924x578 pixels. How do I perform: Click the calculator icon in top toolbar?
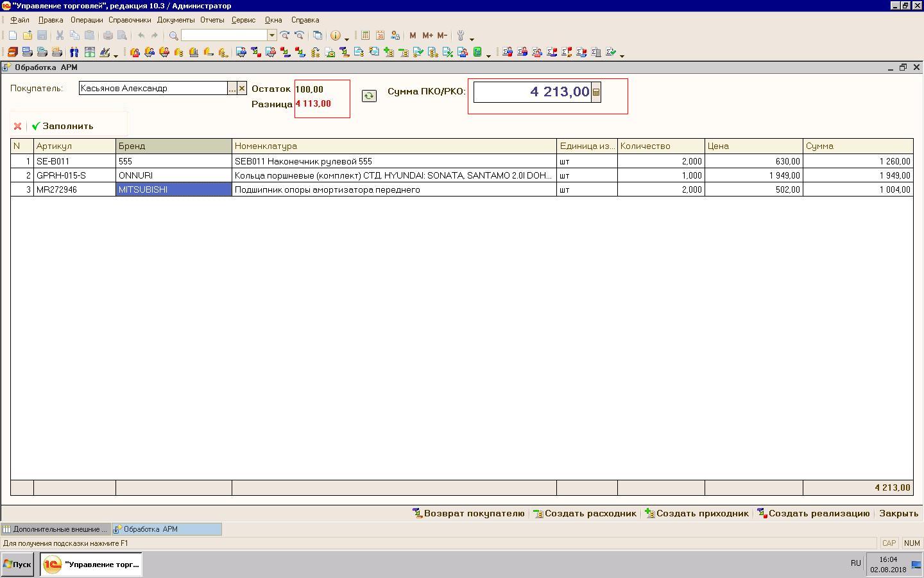365,36
